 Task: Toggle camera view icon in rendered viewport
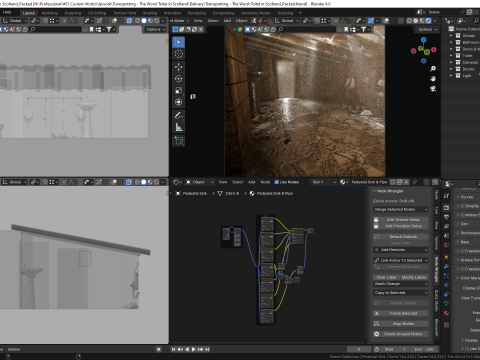pos(433,89)
